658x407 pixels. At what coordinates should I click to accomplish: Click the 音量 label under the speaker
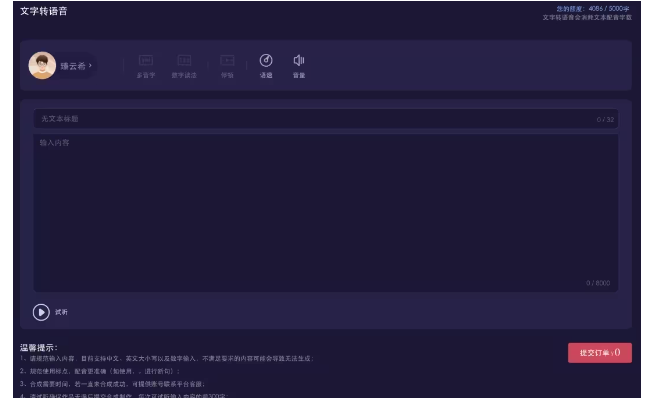(299, 76)
